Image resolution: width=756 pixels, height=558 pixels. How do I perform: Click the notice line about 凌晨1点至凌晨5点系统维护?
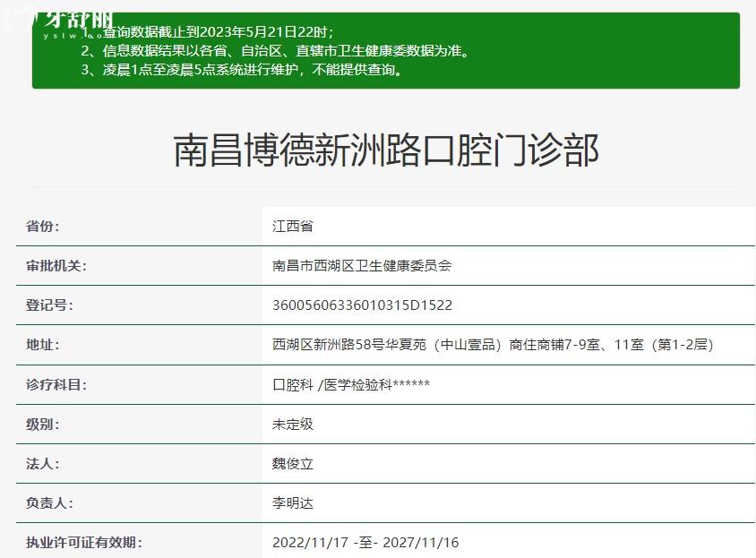(242, 70)
